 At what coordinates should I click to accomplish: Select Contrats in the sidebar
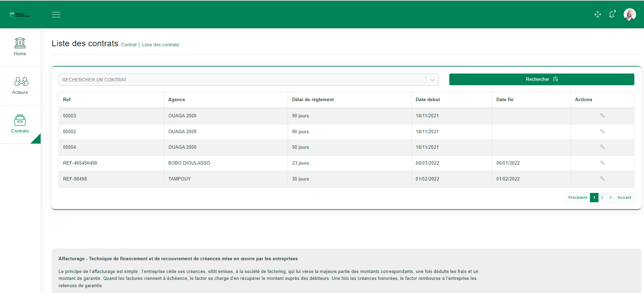tap(20, 124)
